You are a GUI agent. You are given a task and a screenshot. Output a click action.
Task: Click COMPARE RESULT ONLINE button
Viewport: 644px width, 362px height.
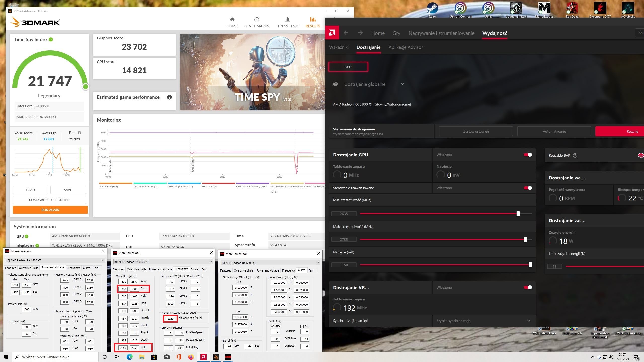49,200
